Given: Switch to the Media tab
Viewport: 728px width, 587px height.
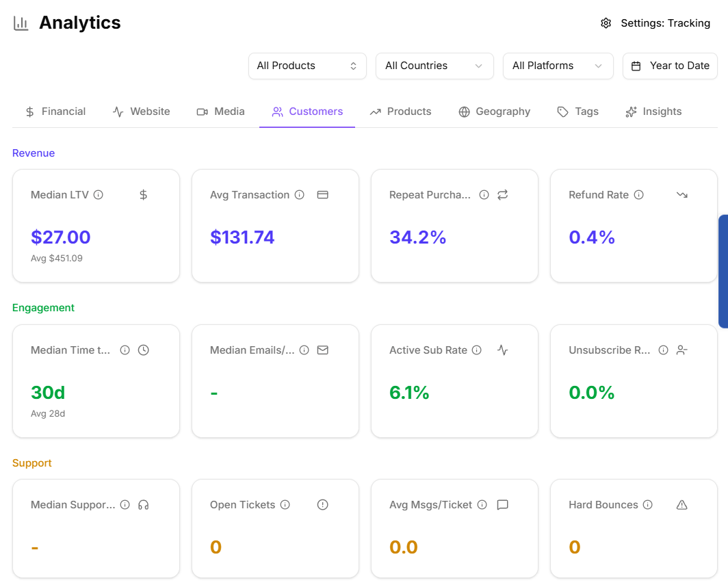Looking at the screenshot, I should click(x=220, y=112).
